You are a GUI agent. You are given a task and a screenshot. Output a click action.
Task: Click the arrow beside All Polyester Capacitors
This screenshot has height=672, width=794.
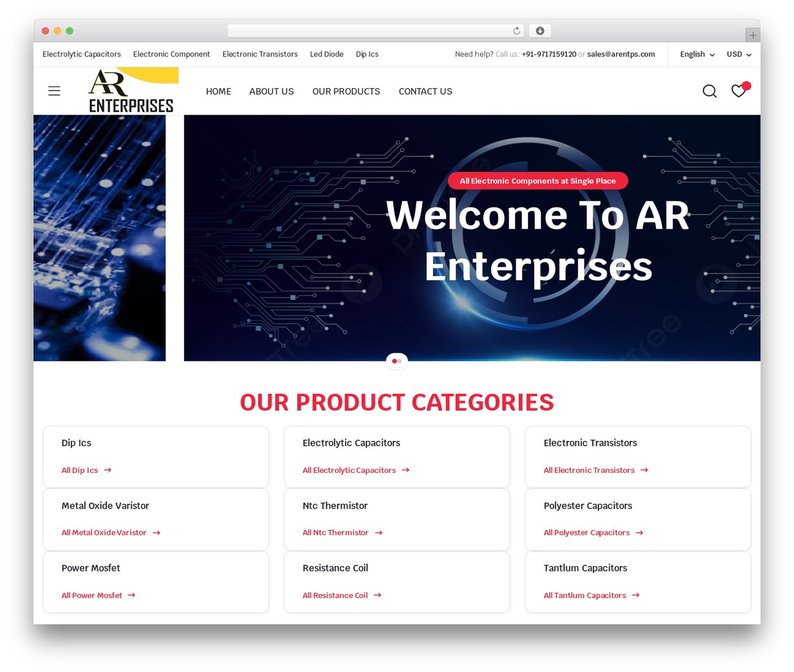(640, 533)
